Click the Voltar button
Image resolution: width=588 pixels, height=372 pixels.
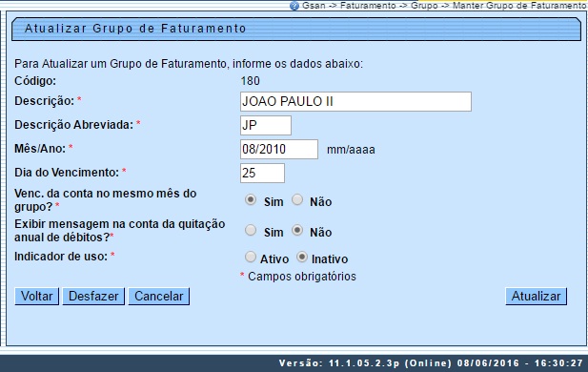click(37, 297)
